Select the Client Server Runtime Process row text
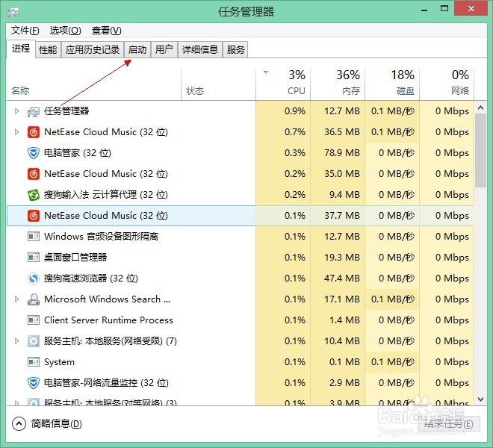 pyautogui.click(x=108, y=320)
